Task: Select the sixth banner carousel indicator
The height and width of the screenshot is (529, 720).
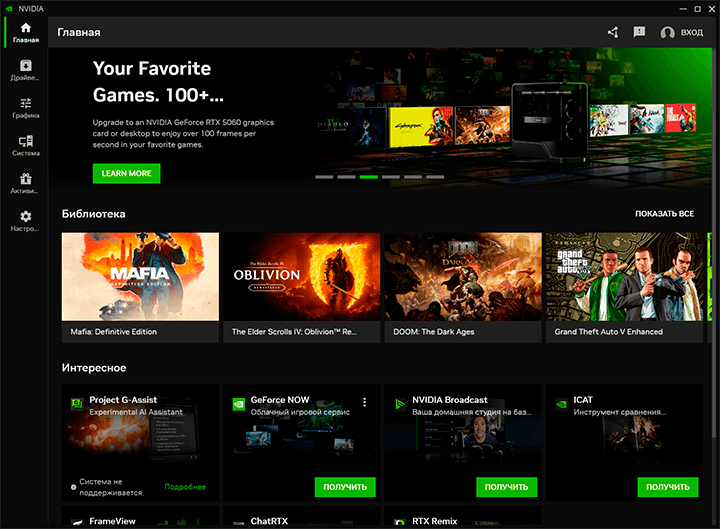Action: [x=435, y=177]
